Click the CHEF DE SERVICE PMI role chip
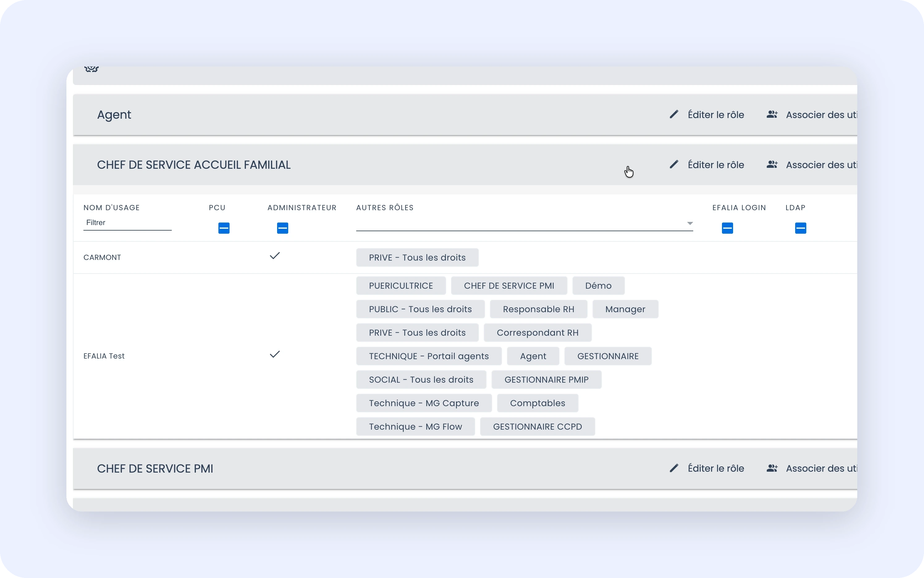This screenshot has width=924, height=578. tap(509, 286)
